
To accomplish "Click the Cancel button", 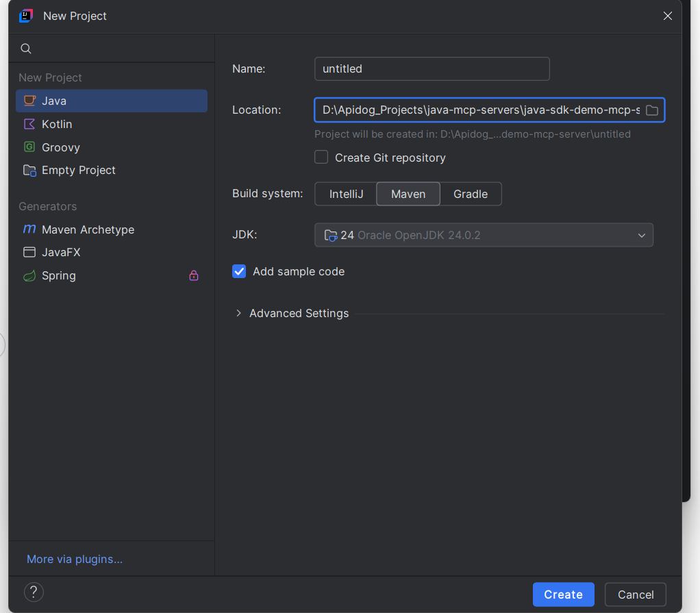I will tap(635, 595).
